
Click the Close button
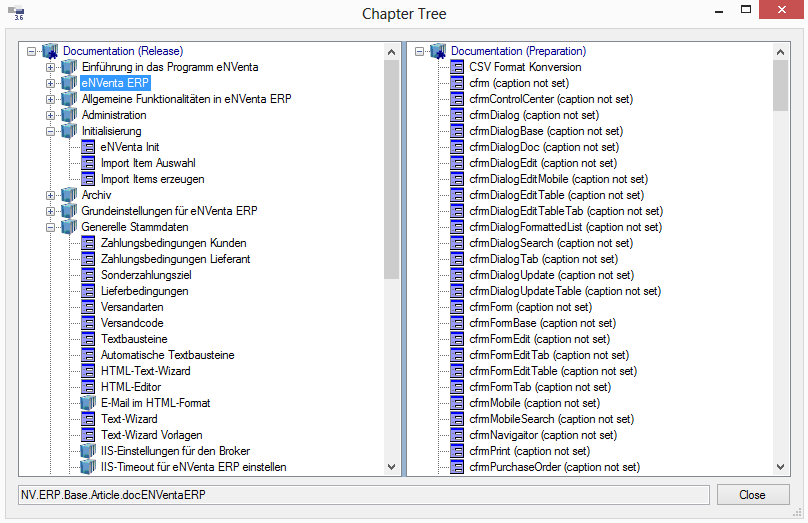753,495
